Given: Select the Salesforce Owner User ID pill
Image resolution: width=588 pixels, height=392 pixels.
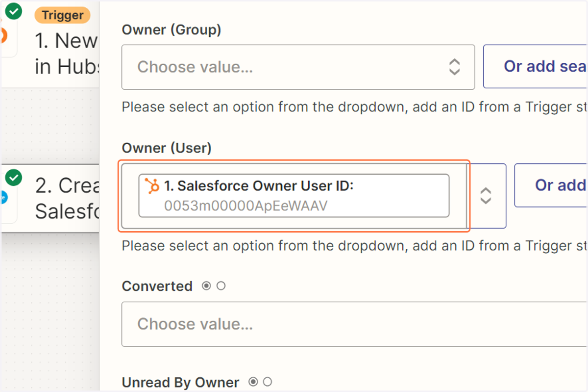Looking at the screenshot, I should 294,195.
